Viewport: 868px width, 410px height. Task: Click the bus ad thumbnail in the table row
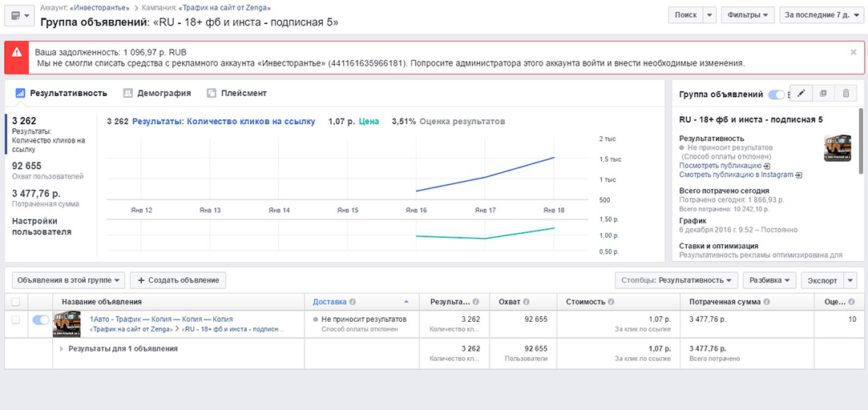[x=67, y=324]
